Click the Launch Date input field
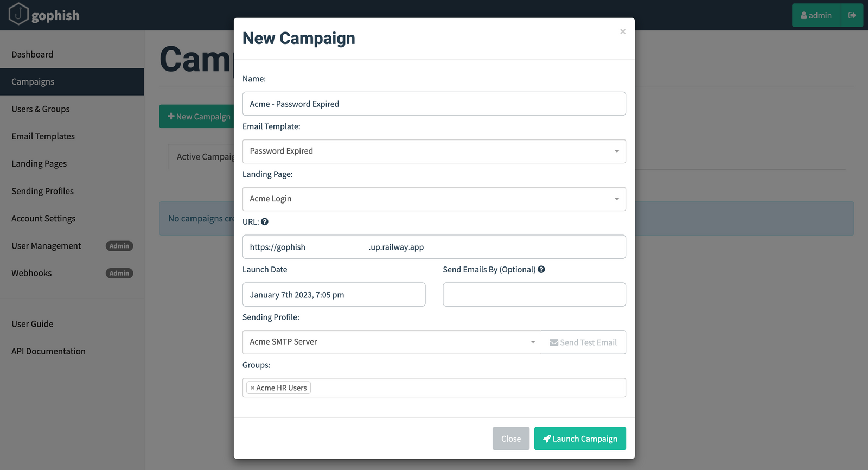The width and height of the screenshot is (868, 470). pyautogui.click(x=334, y=294)
